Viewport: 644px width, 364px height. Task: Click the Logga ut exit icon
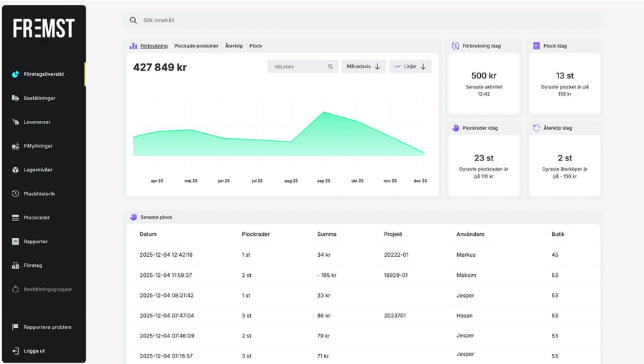pos(15,351)
